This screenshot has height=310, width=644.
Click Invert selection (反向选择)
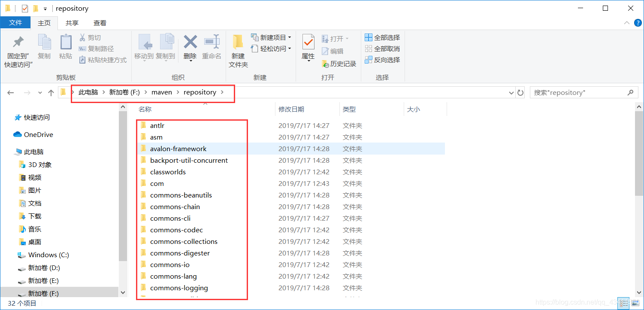click(382, 60)
